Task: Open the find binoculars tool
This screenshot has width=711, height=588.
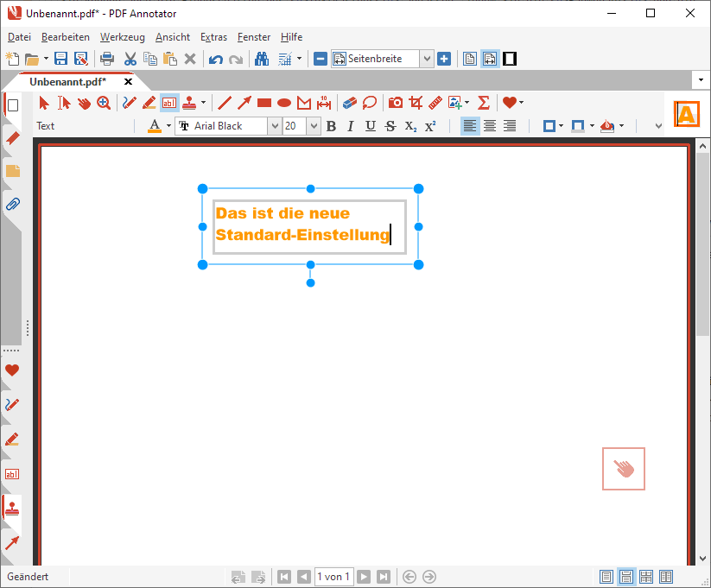Action: (261, 59)
